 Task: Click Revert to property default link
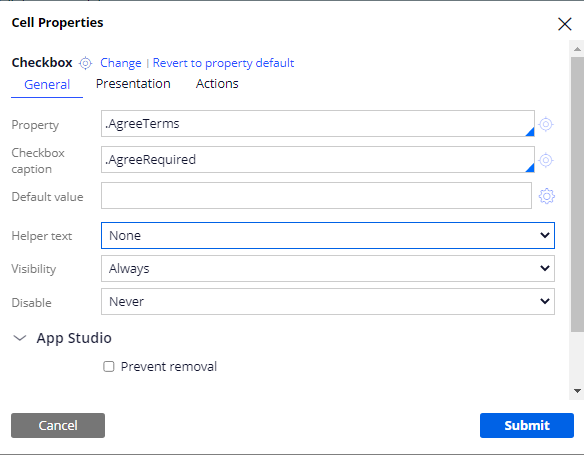(x=223, y=63)
